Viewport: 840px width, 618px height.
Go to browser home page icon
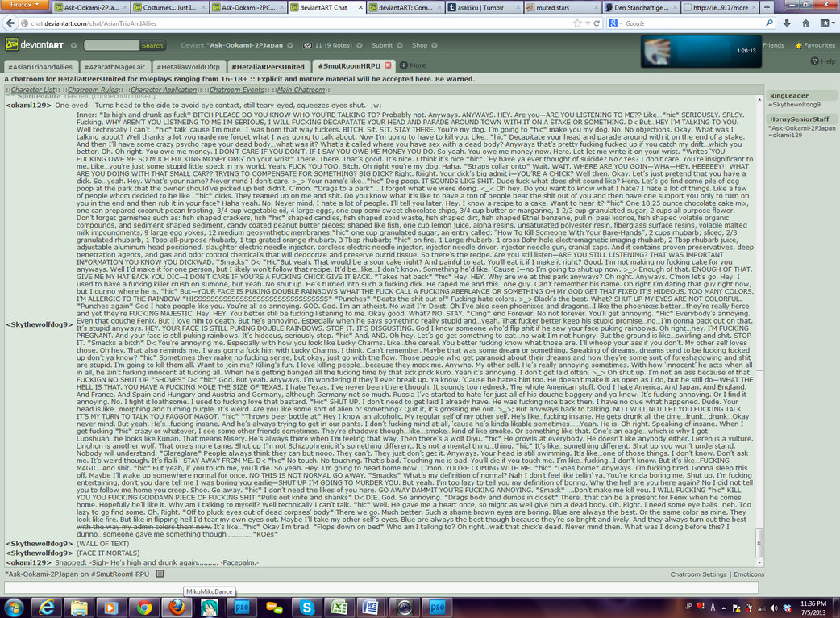[805, 23]
